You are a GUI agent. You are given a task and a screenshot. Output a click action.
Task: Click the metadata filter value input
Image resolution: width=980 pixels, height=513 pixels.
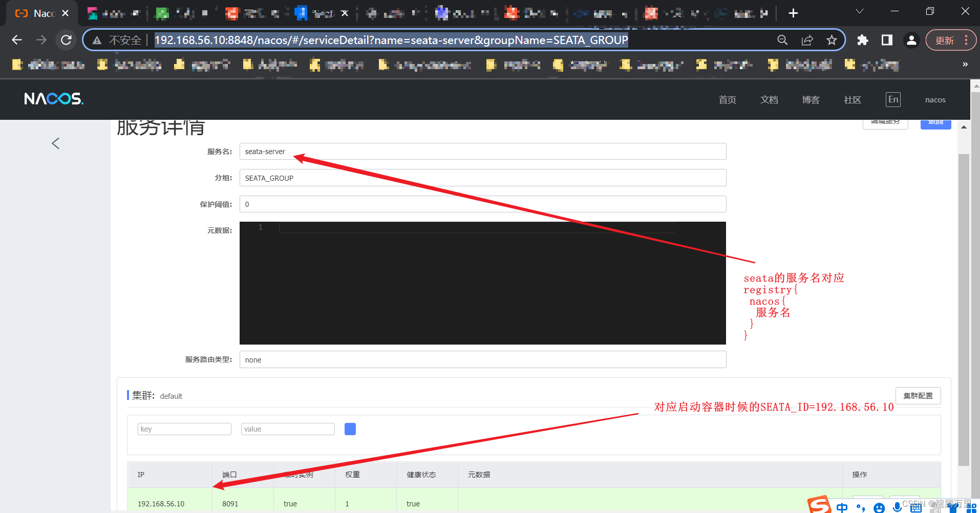pos(288,429)
